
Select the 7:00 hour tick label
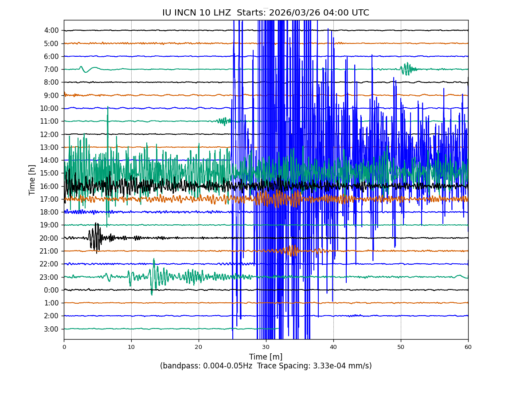click(x=51, y=70)
